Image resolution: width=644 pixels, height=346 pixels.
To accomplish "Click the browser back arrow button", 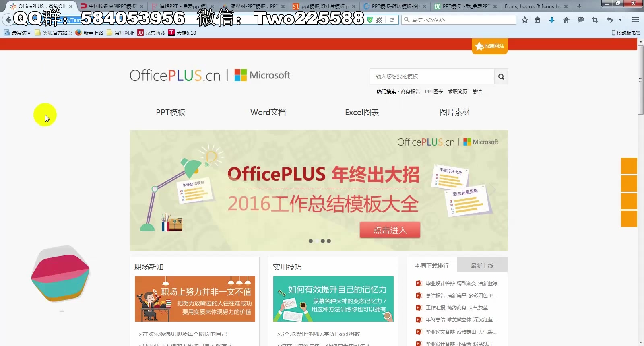I will pyautogui.click(x=8, y=20).
